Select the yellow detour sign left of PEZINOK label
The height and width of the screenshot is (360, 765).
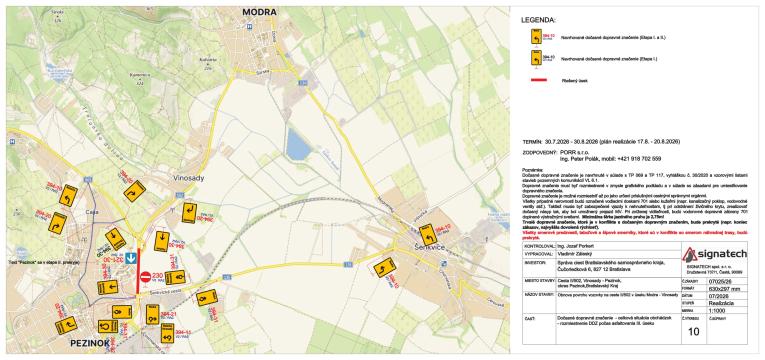(x=66, y=324)
